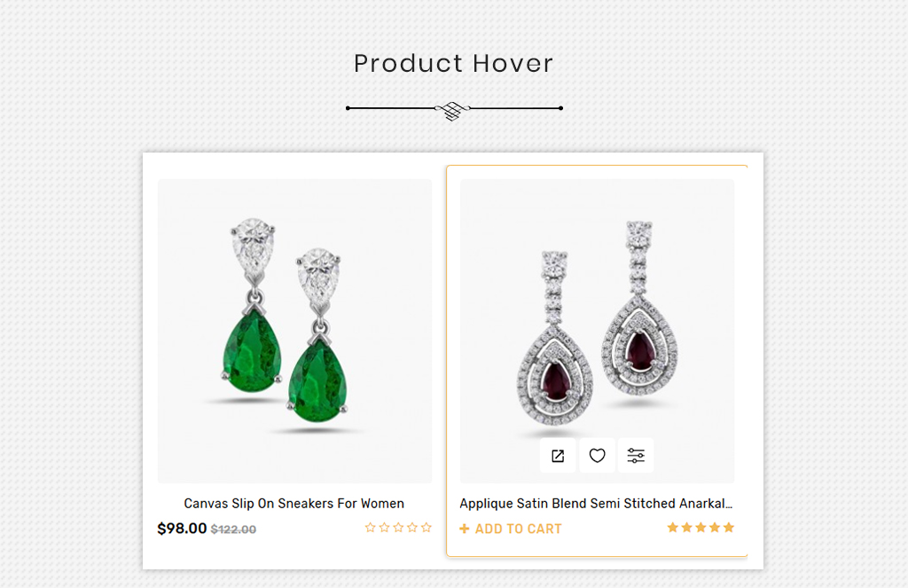908x588 pixels.
Task: Click the first empty star under Canvas Sneakers
Action: click(371, 527)
